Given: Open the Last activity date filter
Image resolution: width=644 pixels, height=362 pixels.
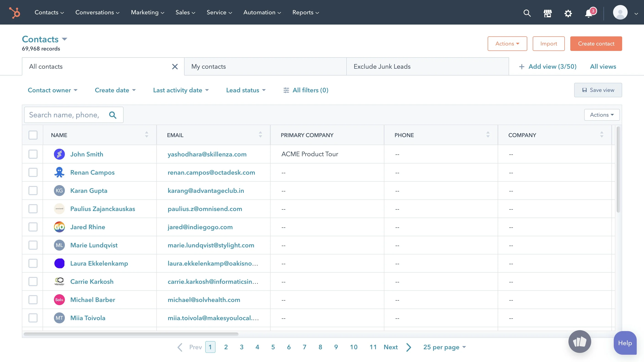Looking at the screenshot, I should [181, 90].
